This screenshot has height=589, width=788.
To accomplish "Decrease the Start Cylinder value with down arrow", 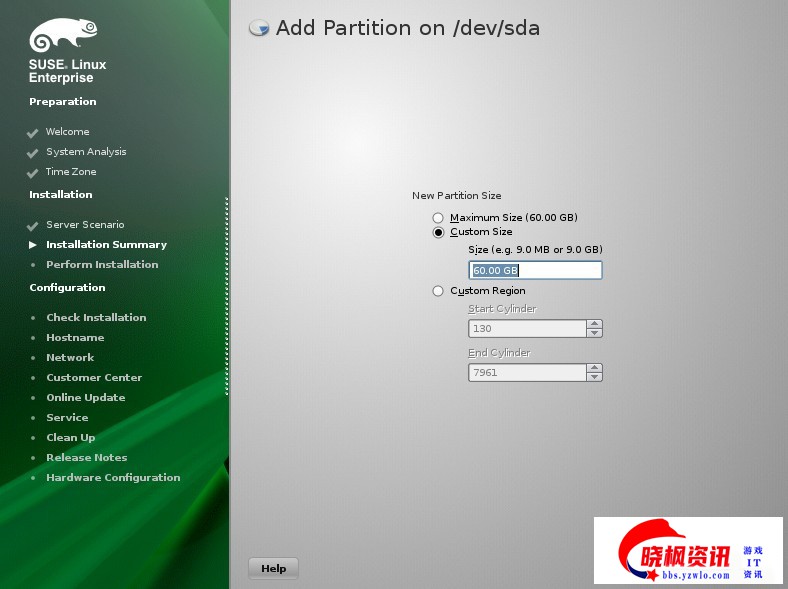I will click(x=595, y=333).
